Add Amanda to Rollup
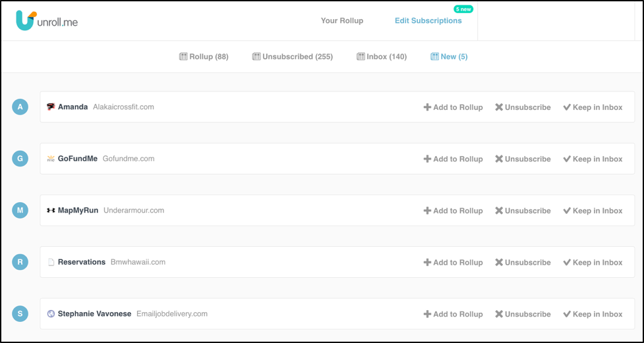644x343 pixels. (x=453, y=107)
